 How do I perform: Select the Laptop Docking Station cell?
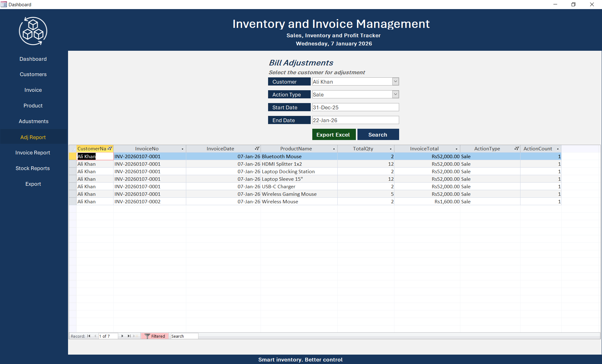(299, 171)
